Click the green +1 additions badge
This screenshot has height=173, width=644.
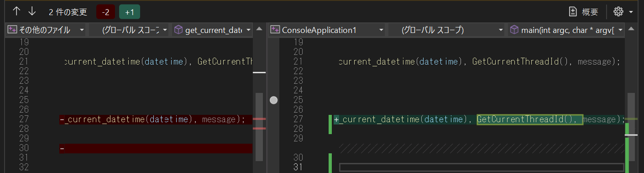tap(130, 12)
